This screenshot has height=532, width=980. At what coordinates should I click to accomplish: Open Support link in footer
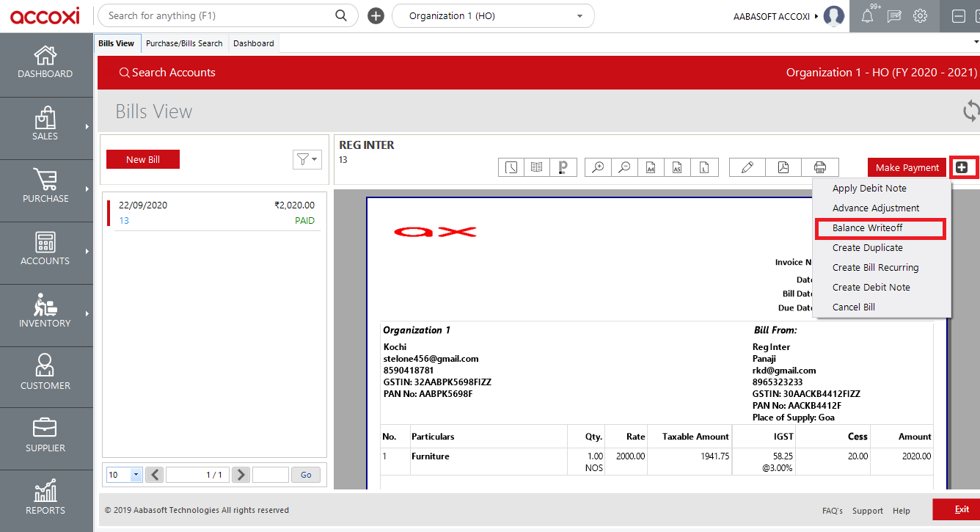pos(868,511)
